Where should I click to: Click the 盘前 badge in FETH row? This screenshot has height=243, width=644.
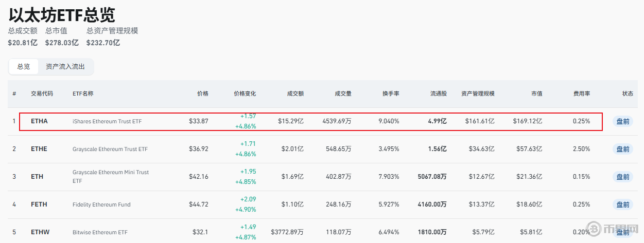tap(622, 204)
